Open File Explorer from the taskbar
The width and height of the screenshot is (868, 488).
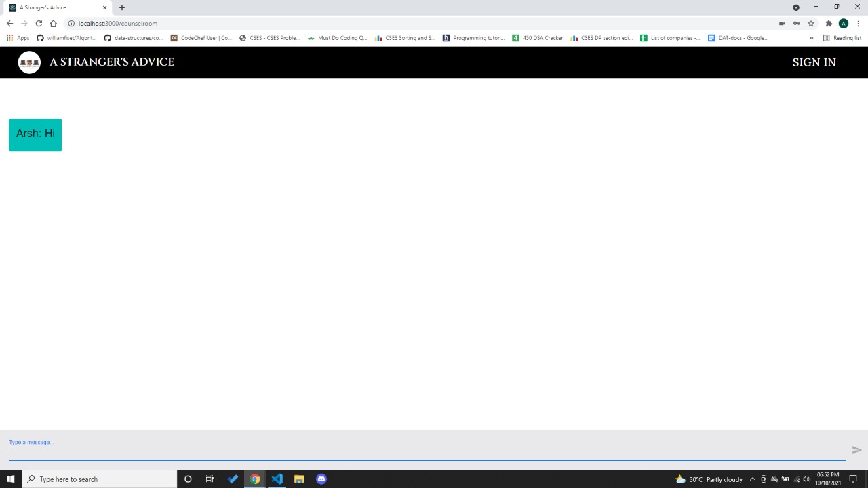click(299, 479)
